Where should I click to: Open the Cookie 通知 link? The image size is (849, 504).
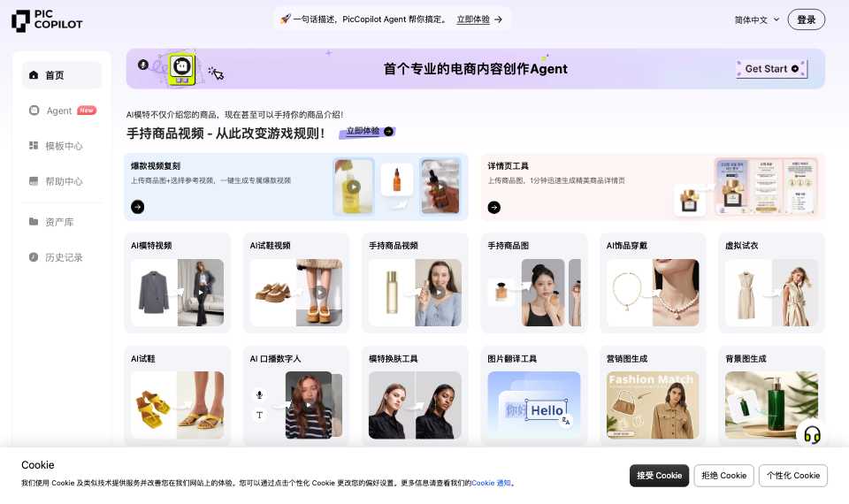[x=491, y=483]
